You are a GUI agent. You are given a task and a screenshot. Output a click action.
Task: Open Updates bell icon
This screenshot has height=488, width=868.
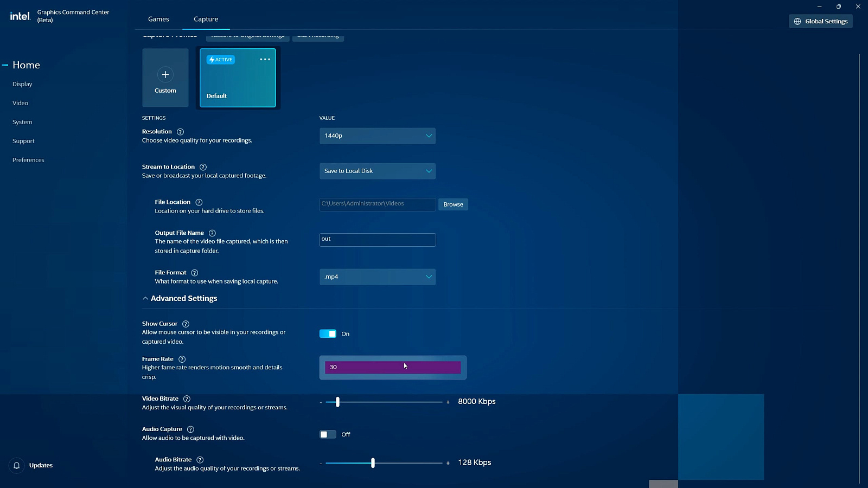17,465
